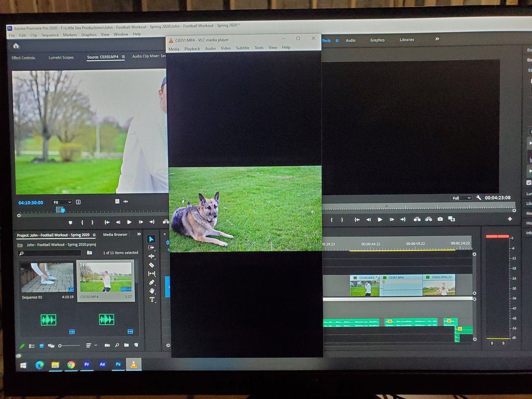Switch to Lumetri Scopes tab

[x=61, y=58]
